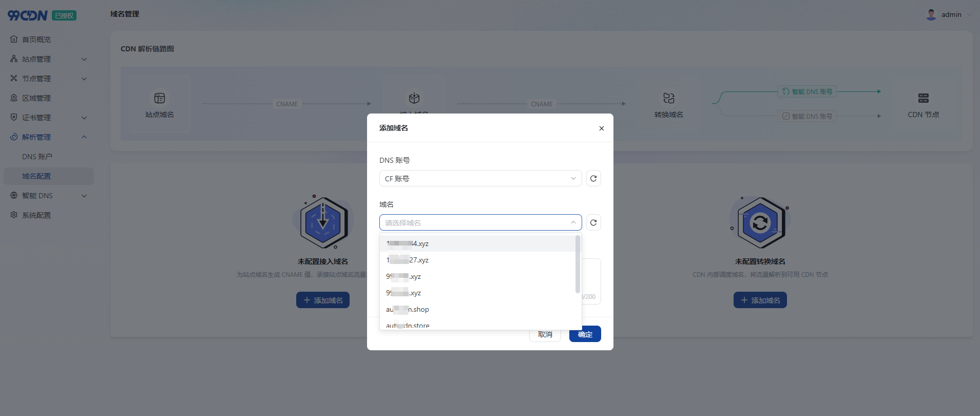Viewport: 980px width, 416px height.
Task: Click refresh icon beside DNS 账号 dropdown
Action: (593, 178)
